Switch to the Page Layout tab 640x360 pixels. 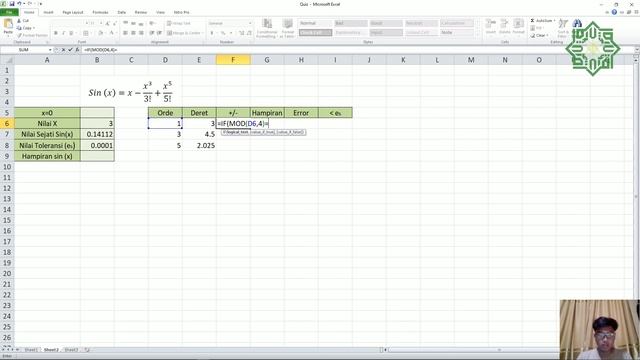pyautogui.click(x=73, y=12)
